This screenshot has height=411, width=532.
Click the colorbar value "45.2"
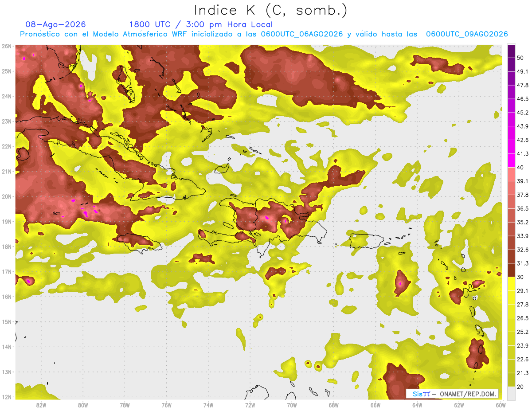point(523,113)
